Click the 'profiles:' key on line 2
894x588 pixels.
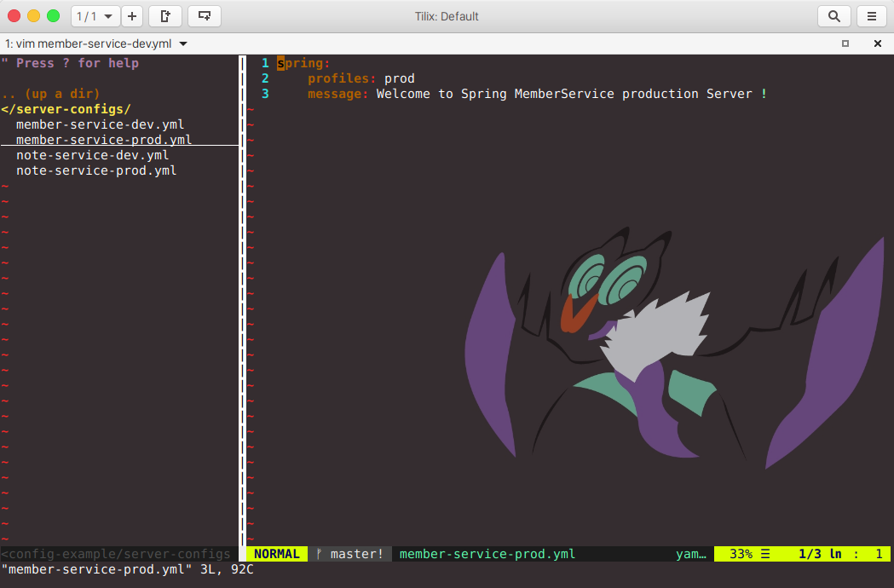click(342, 78)
